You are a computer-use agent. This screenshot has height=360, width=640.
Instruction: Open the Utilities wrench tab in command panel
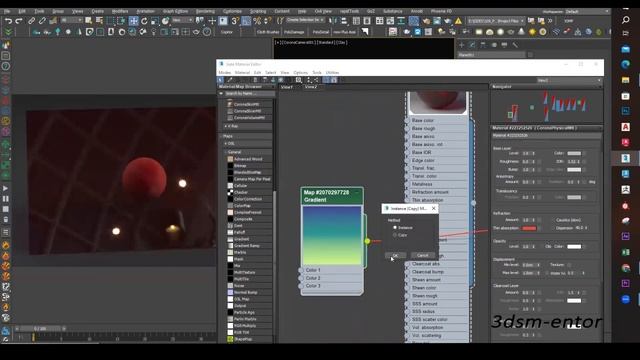[x=515, y=45]
